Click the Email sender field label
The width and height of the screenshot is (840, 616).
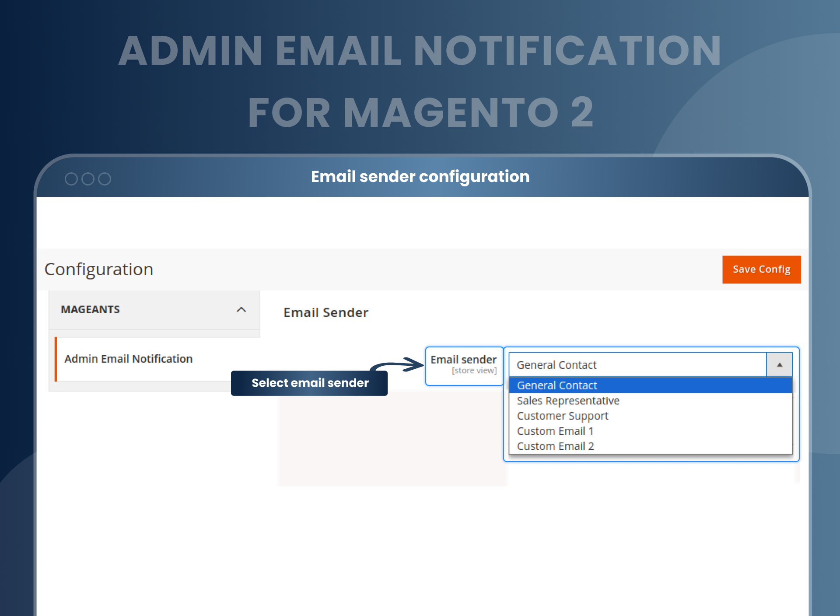coord(463,360)
